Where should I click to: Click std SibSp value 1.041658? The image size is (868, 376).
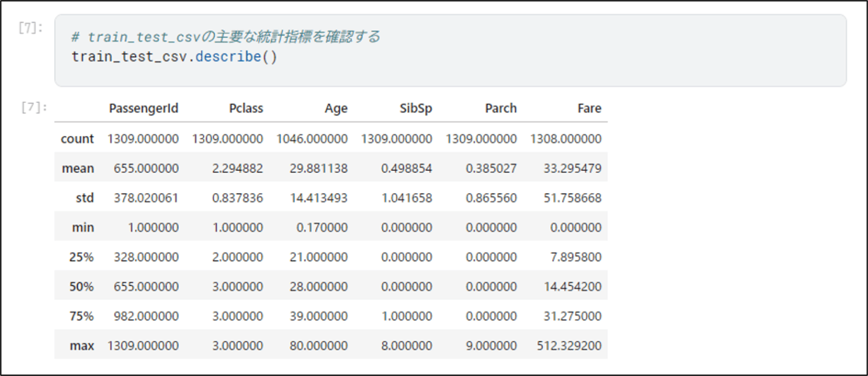pyautogui.click(x=407, y=198)
